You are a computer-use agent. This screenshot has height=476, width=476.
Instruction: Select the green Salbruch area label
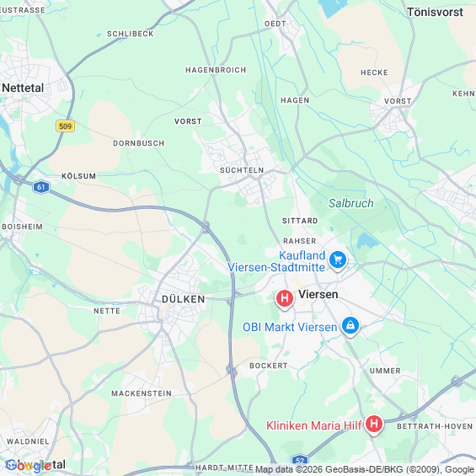(351, 203)
